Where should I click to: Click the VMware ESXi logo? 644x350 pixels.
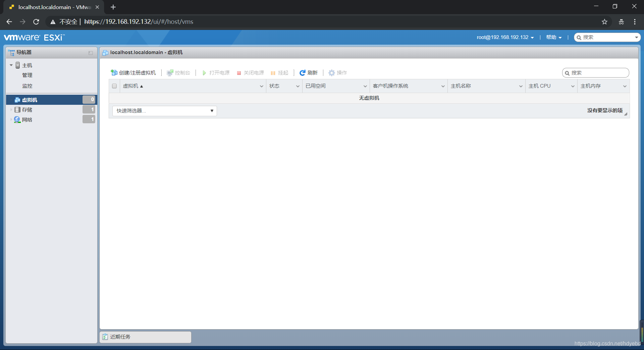pos(34,37)
